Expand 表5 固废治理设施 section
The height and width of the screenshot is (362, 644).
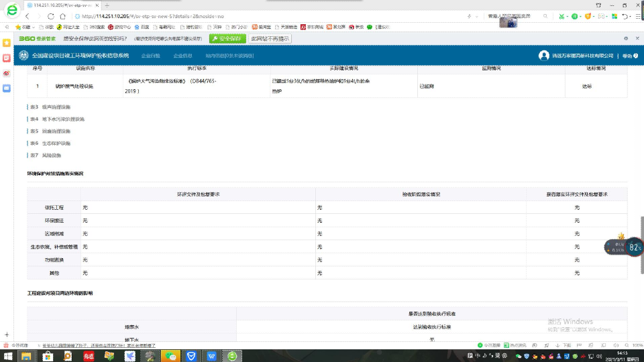point(55,131)
